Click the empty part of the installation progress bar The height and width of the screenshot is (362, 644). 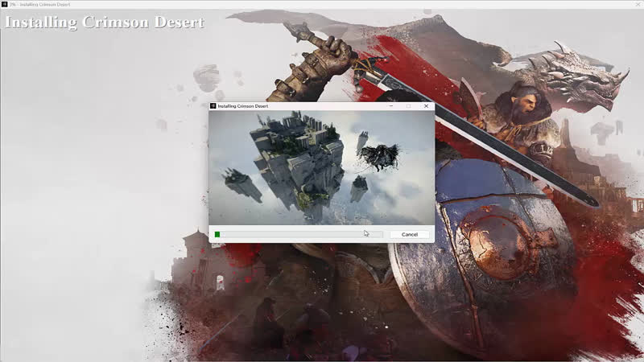(298, 234)
